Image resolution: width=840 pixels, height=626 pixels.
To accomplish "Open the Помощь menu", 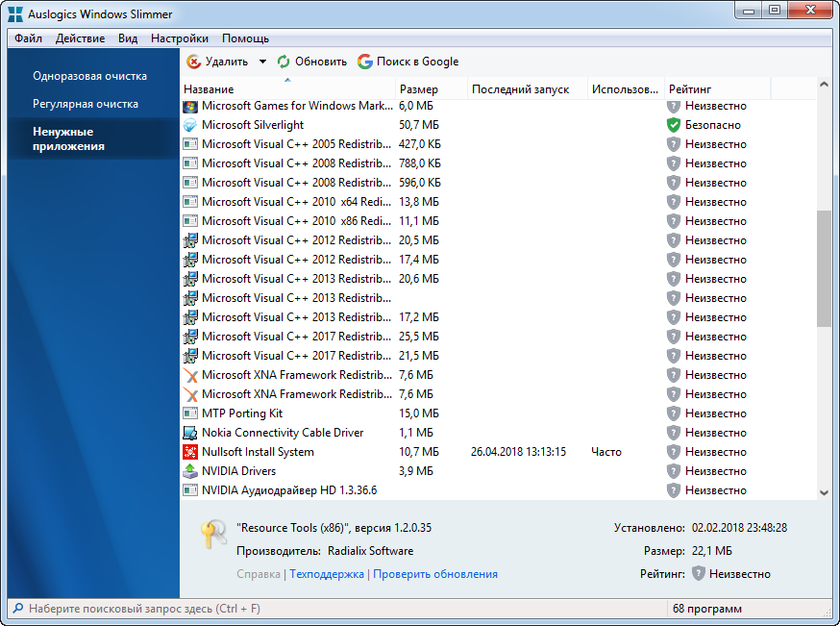I will (245, 38).
